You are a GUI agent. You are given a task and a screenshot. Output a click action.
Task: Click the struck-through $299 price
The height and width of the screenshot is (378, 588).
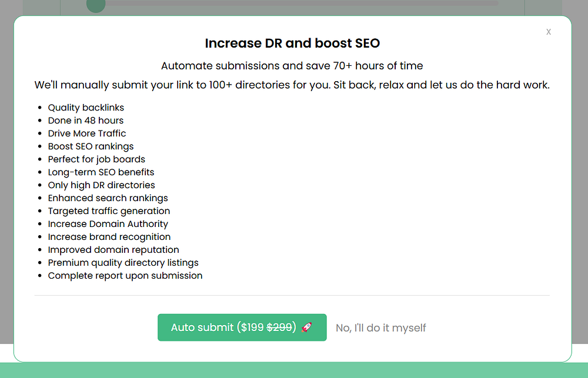pyautogui.click(x=279, y=327)
